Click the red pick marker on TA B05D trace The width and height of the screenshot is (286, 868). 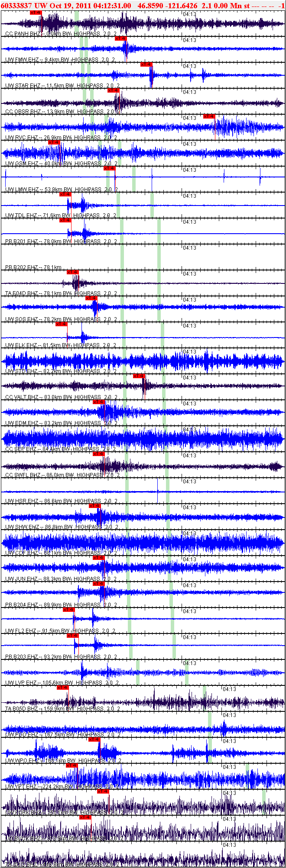63,688
